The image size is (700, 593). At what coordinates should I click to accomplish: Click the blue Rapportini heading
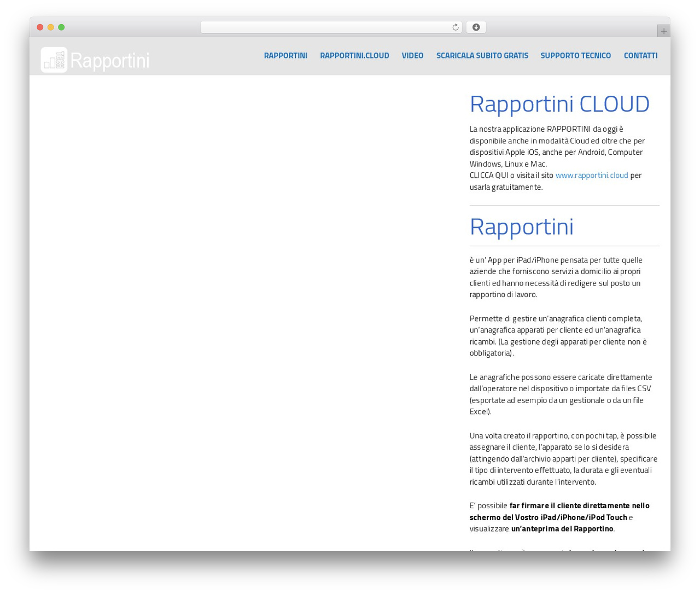521,226
